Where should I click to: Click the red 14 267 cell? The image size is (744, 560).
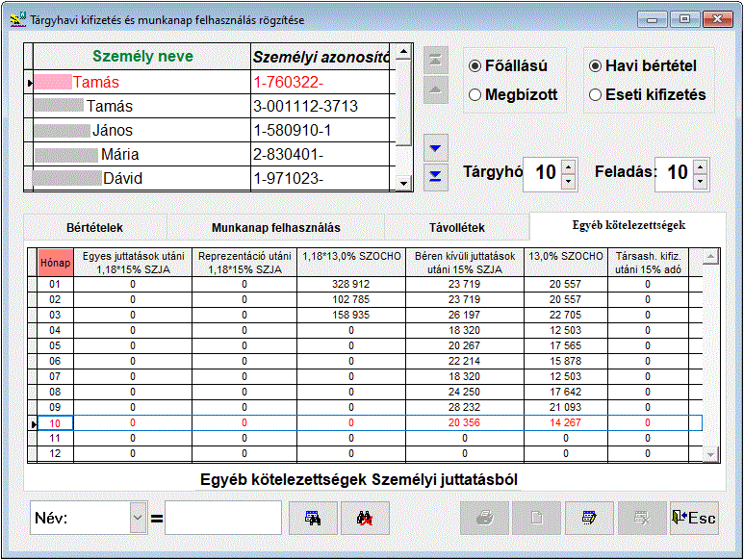(x=566, y=423)
